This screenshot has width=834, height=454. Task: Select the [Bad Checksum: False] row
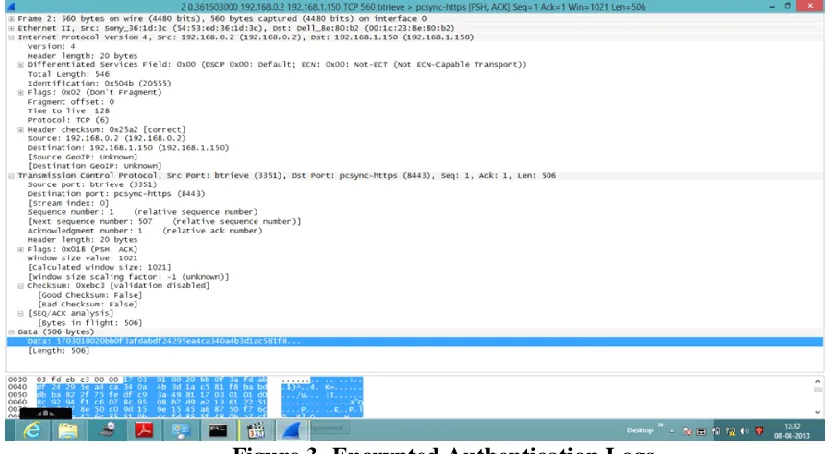point(87,305)
